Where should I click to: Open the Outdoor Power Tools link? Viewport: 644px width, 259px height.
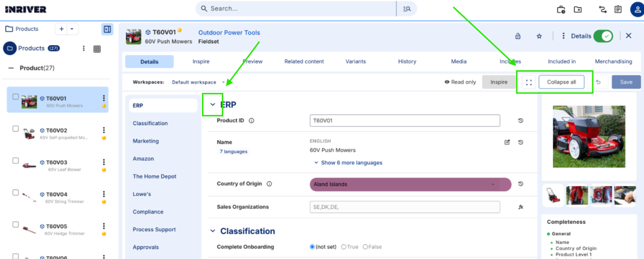(229, 33)
